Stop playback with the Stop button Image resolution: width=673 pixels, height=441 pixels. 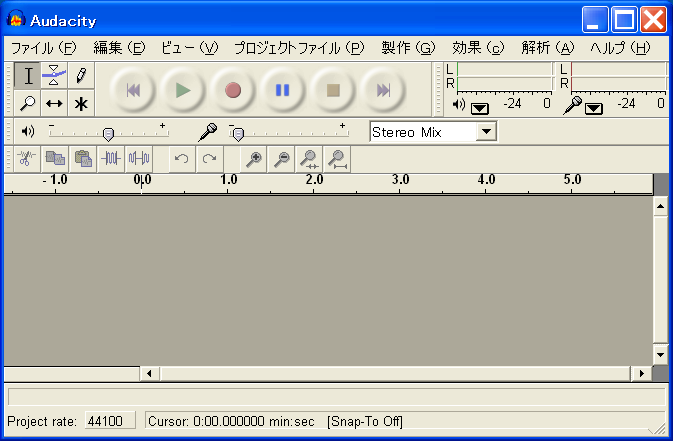pos(333,90)
